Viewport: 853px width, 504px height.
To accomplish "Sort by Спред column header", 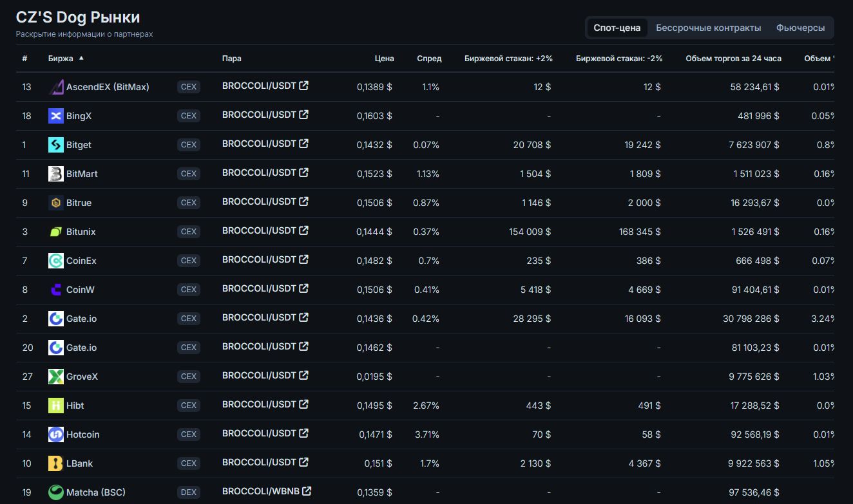I will (x=429, y=59).
